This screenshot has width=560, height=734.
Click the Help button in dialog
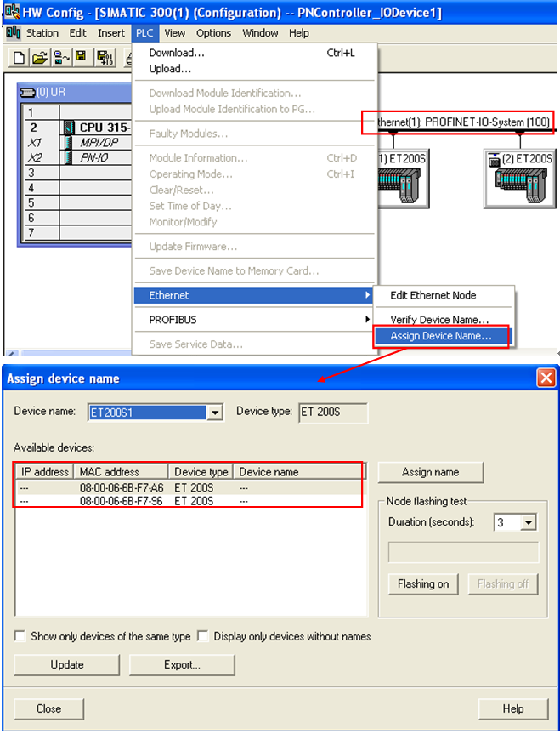click(512, 708)
